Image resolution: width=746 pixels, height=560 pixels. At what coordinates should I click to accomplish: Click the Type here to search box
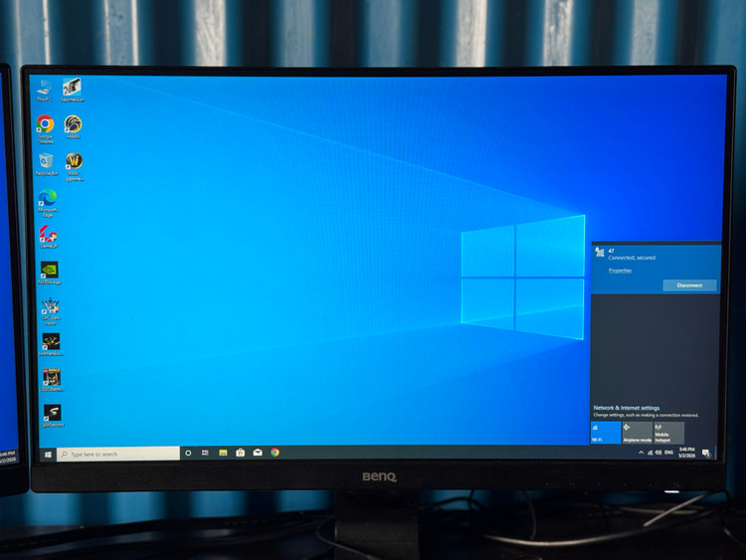tap(118, 454)
